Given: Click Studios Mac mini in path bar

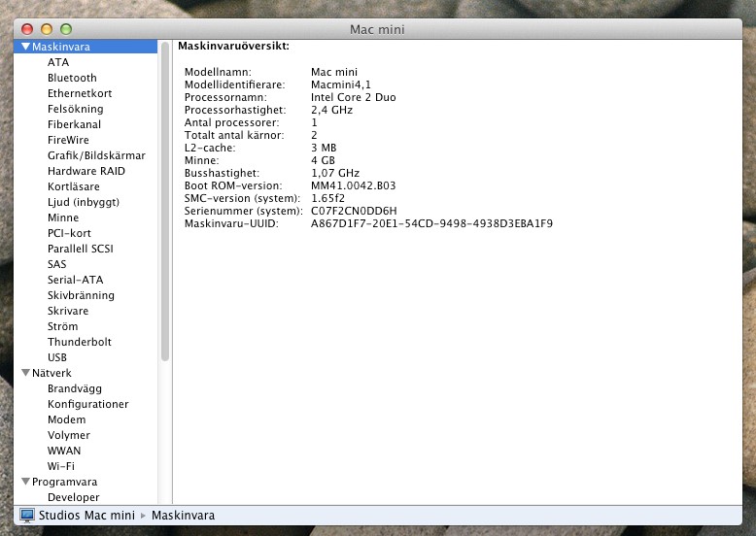Looking at the screenshot, I should point(86,515).
